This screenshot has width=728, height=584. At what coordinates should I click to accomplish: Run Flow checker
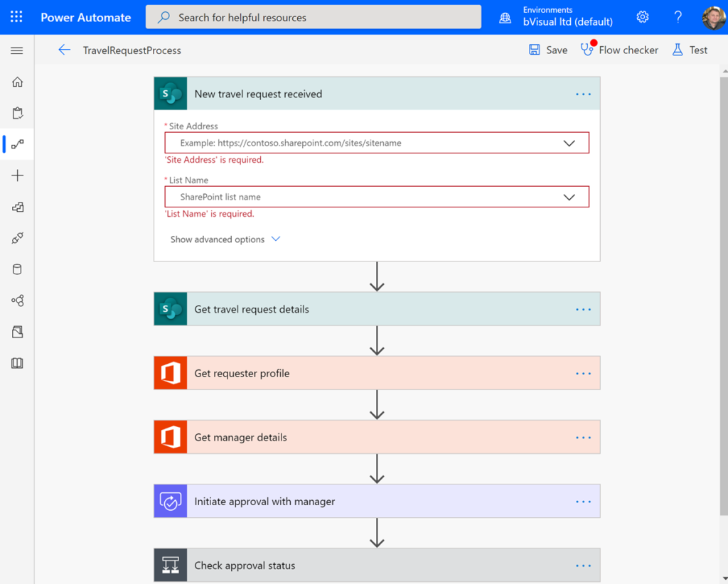619,50
